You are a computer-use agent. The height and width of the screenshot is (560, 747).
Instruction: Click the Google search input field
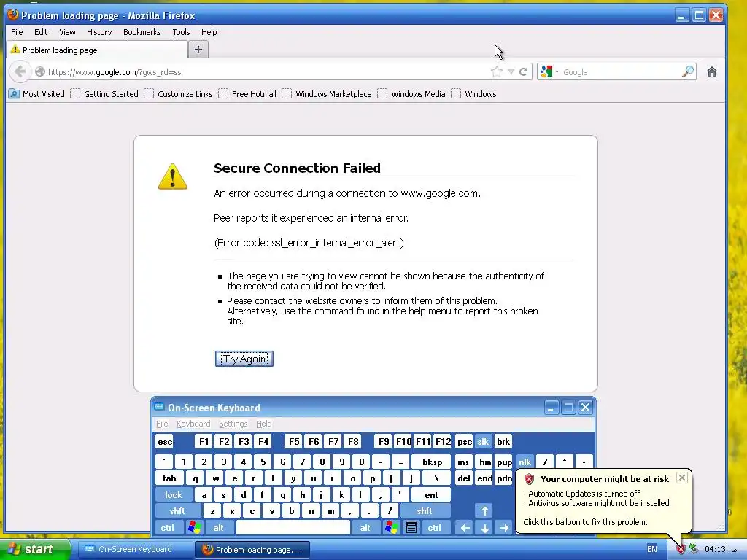pyautogui.click(x=620, y=72)
